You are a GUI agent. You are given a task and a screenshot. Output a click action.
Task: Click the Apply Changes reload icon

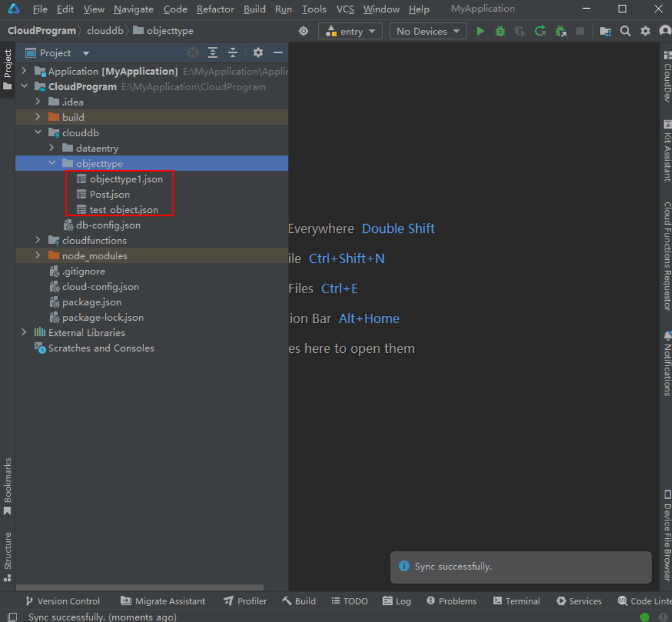[540, 31]
